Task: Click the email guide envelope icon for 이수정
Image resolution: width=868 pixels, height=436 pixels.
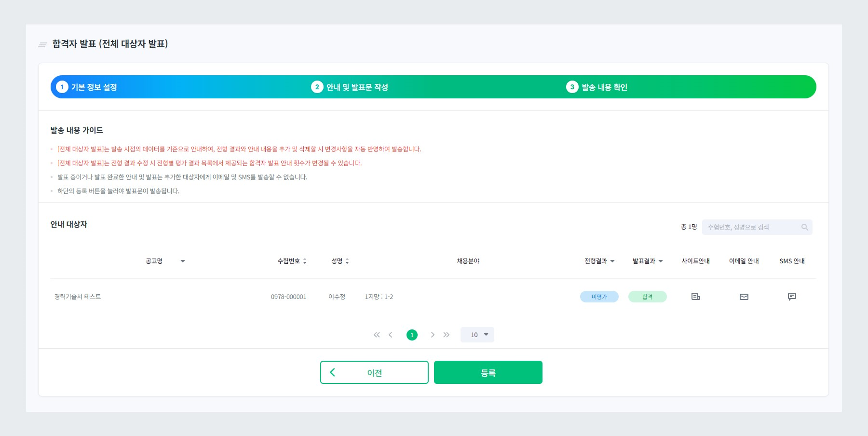Action: (744, 297)
